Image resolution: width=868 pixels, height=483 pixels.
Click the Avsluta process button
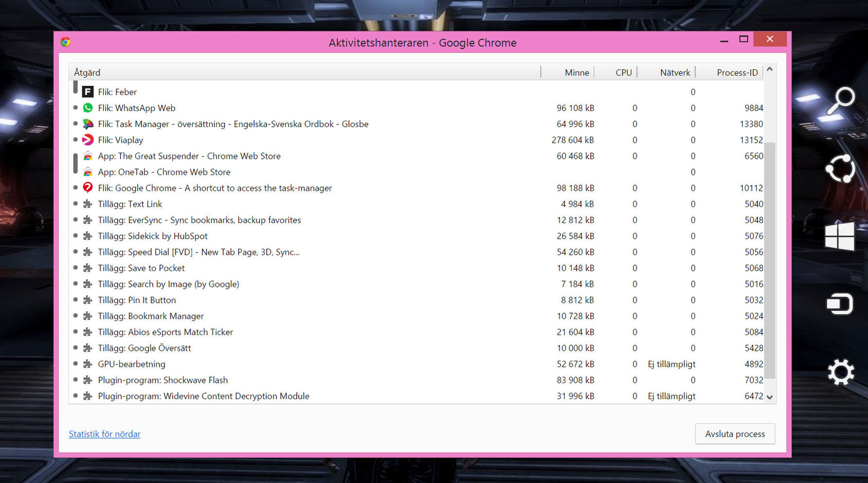tap(735, 434)
